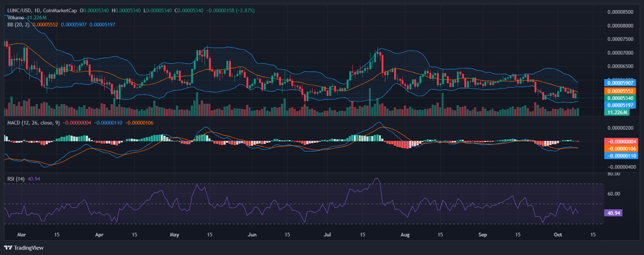This screenshot has width=644, height=255.
Task: Click the 0.00008500 price axis label
Action: 620,12
